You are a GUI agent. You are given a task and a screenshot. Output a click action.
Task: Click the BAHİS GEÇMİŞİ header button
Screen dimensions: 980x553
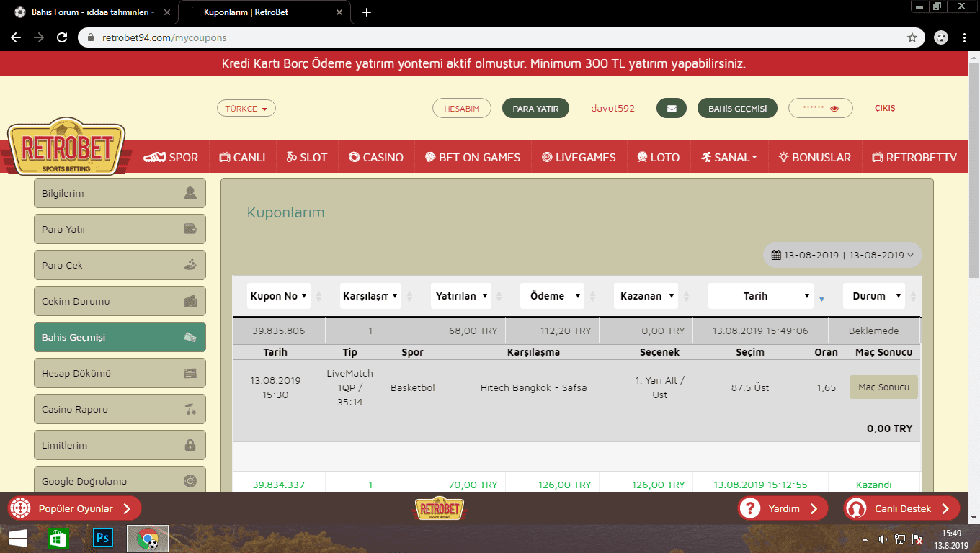coord(737,108)
